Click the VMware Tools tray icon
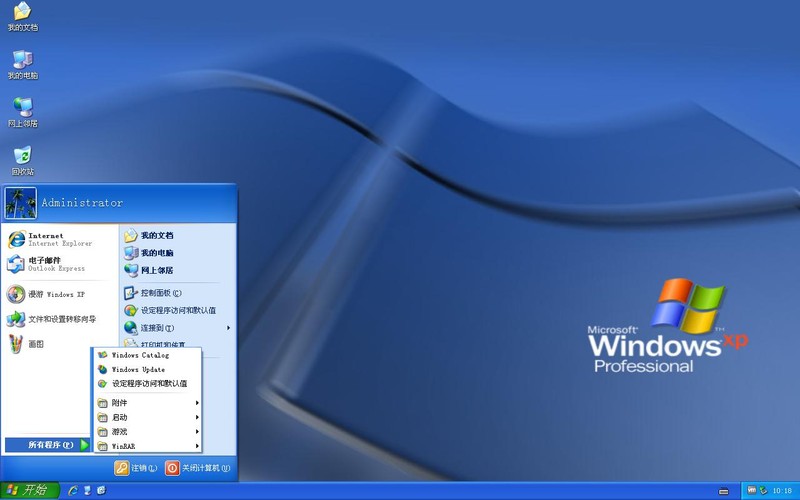The image size is (800, 500). point(752,491)
